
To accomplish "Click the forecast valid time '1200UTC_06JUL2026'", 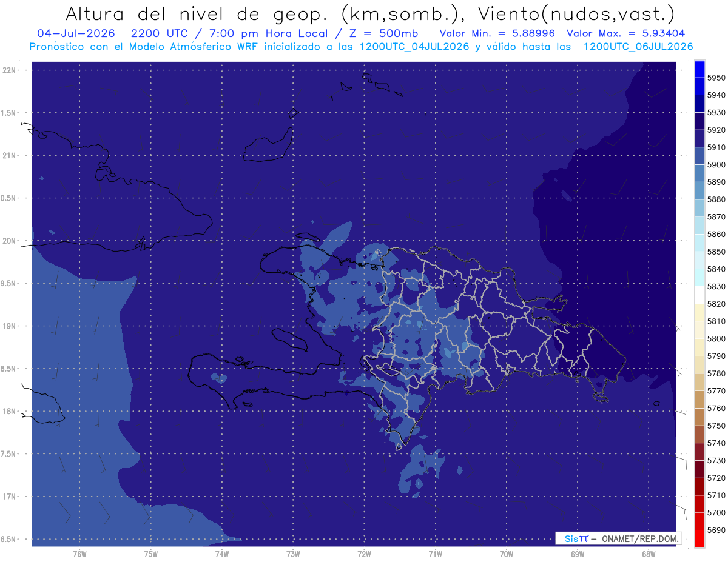I will 638,47.
